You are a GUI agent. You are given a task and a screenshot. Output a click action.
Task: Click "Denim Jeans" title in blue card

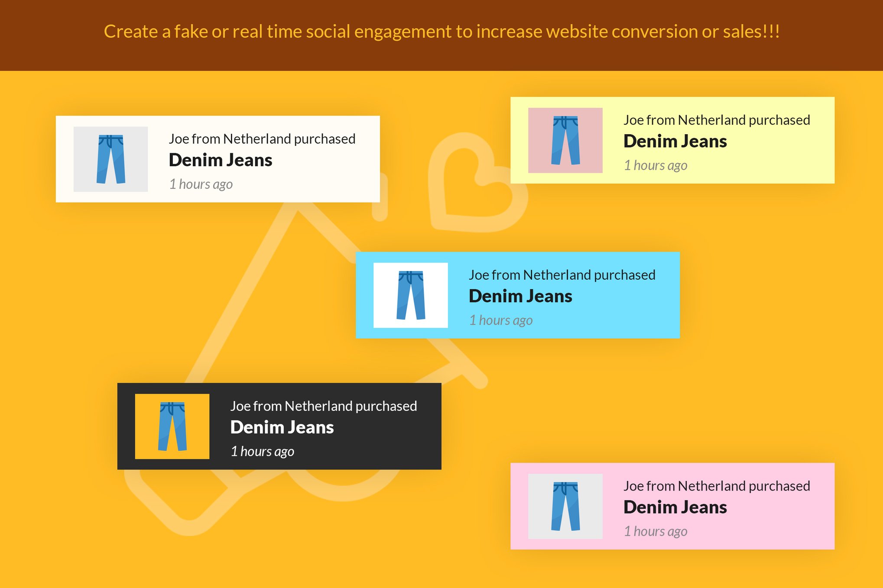(x=520, y=296)
